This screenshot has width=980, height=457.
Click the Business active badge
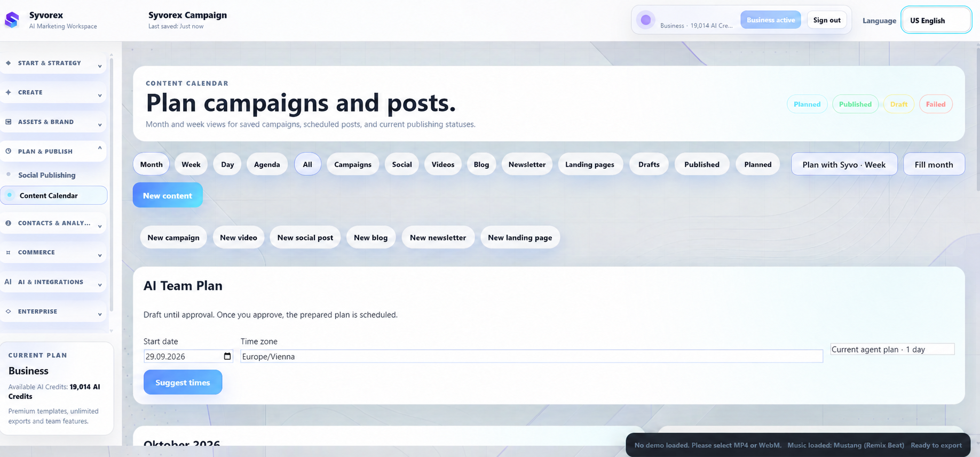pos(771,20)
